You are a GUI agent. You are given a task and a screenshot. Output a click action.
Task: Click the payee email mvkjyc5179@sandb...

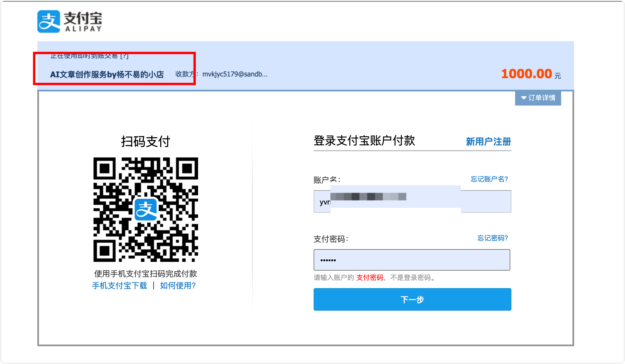235,74
